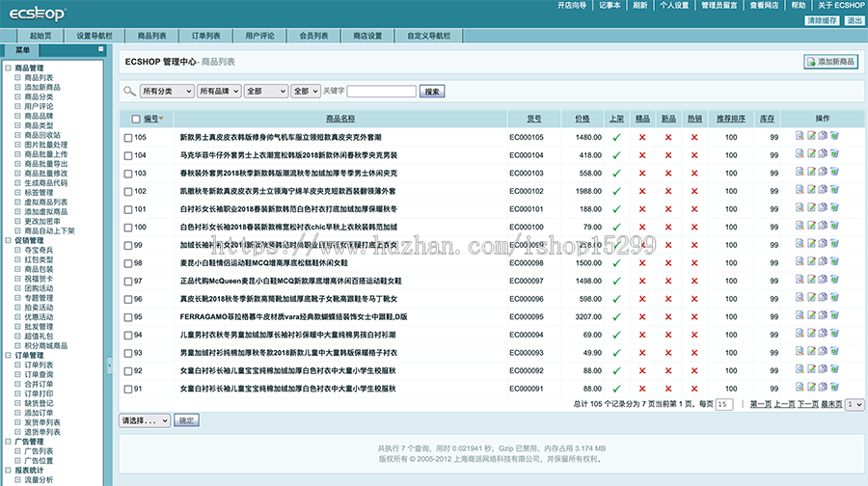The image size is (868, 486).
Task: Click the view icon for product 105
Action: click(x=800, y=136)
